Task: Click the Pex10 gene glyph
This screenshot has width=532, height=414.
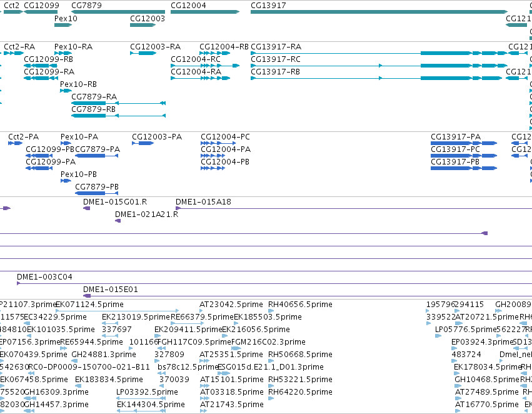Action: [x=63, y=25]
